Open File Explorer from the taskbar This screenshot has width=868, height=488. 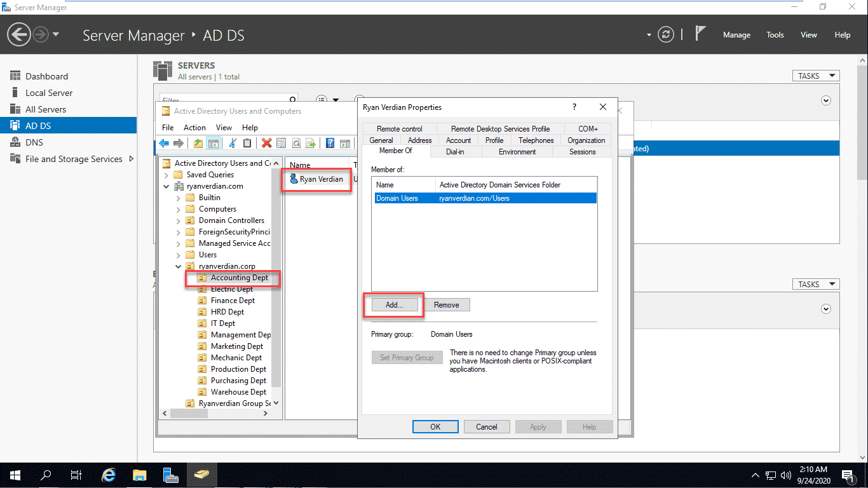coord(140,475)
